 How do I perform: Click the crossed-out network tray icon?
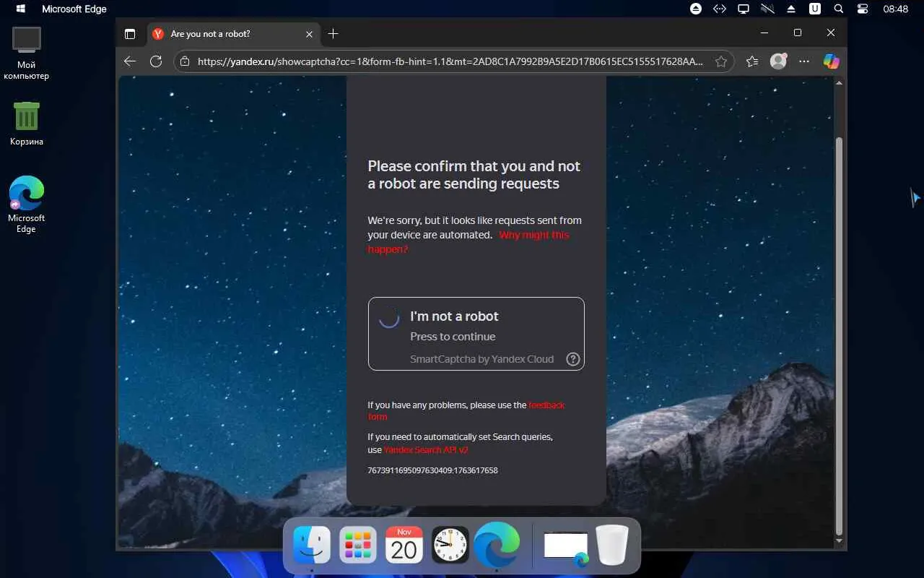pos(767,9)
